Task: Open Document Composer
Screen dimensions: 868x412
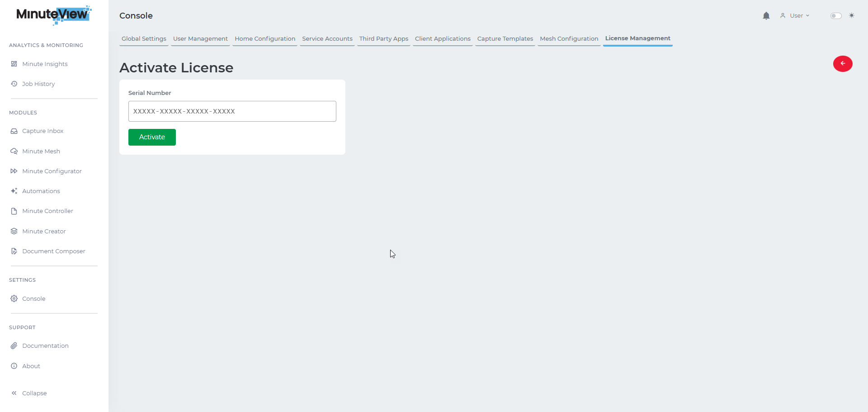Action: coord(54,251)
